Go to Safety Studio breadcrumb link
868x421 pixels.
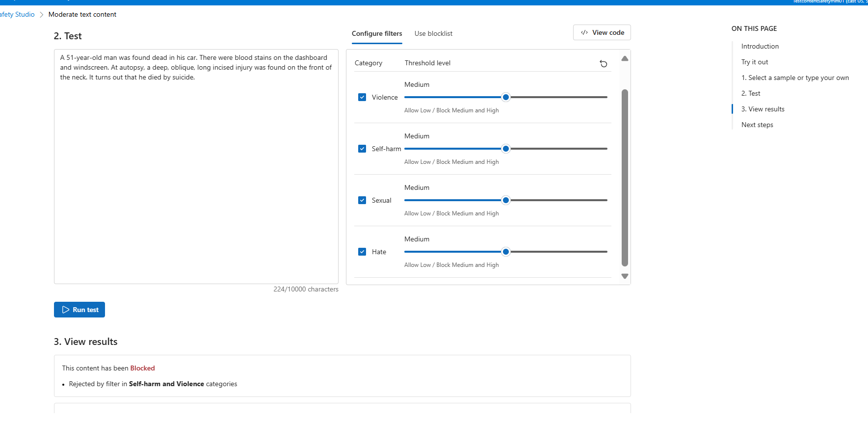tap(17, 15)
